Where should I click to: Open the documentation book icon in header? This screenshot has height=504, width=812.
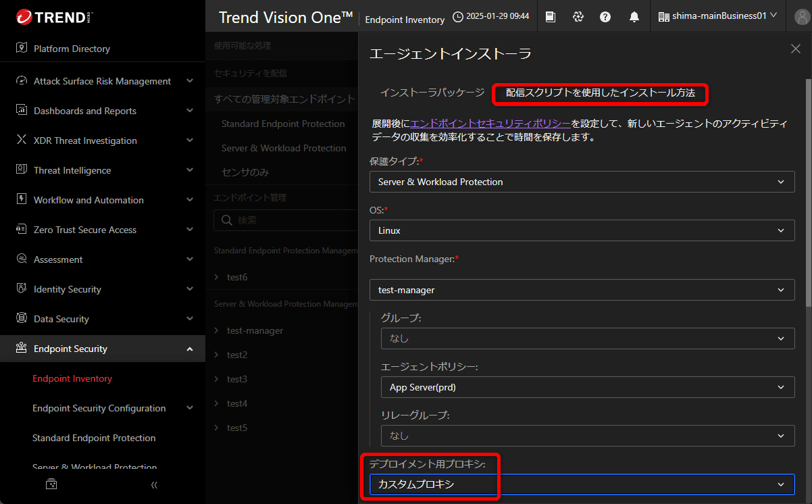tap(551, 17)
